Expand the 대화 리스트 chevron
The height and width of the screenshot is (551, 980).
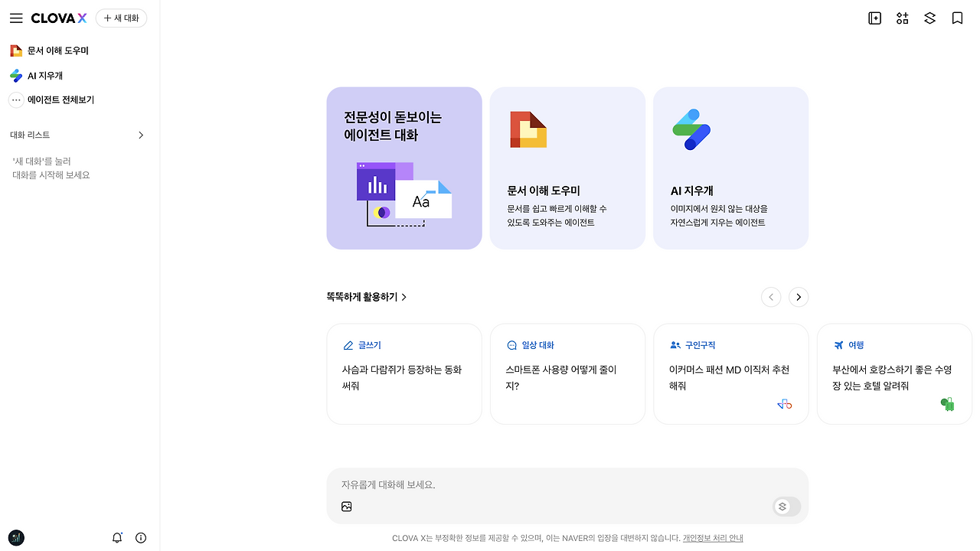pyautogui.click(x=141, y=135)
